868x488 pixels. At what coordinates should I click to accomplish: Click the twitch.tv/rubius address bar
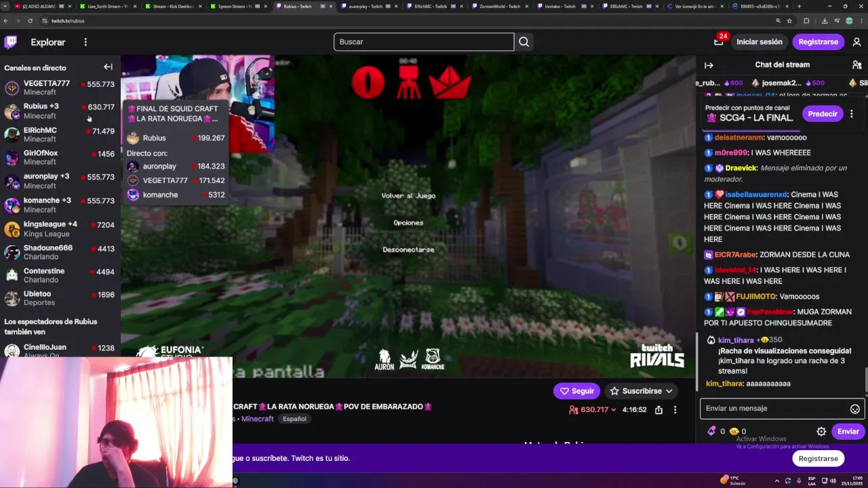point(407,21)
